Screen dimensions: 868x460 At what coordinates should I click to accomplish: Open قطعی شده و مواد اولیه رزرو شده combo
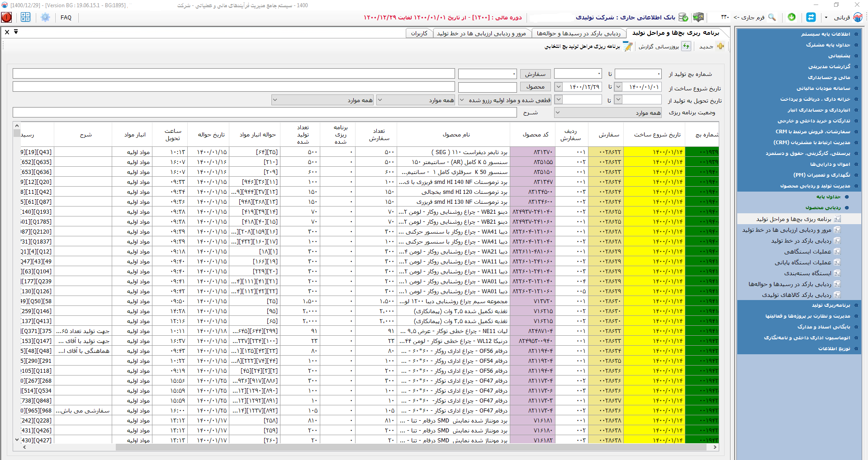pyautogui.click(x=506, y=100)
